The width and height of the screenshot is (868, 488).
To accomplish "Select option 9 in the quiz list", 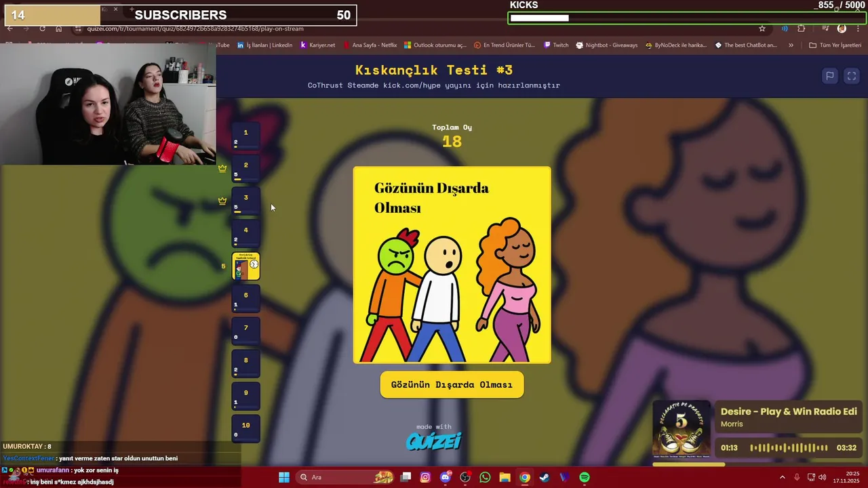I will click(x=245, y=396).
